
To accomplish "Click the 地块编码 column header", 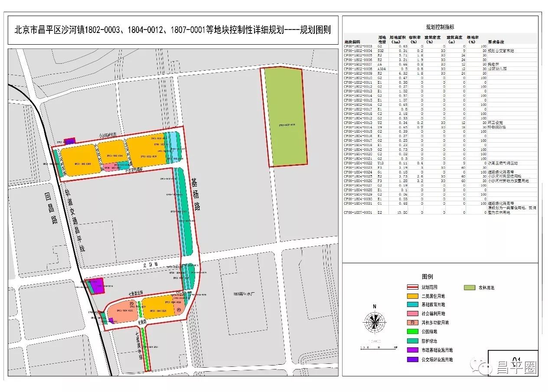I will 352,42.
